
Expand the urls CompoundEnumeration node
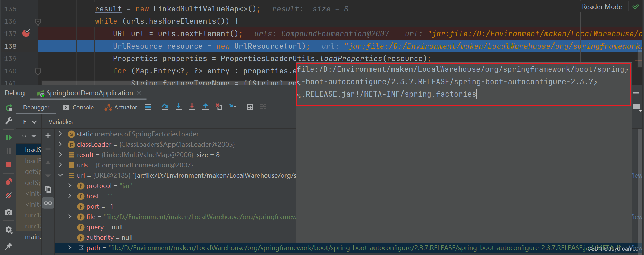point(60,165)
